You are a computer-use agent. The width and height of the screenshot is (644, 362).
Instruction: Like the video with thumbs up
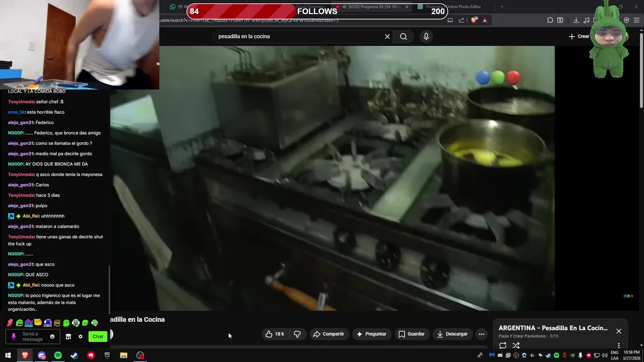tap(275, 334)
